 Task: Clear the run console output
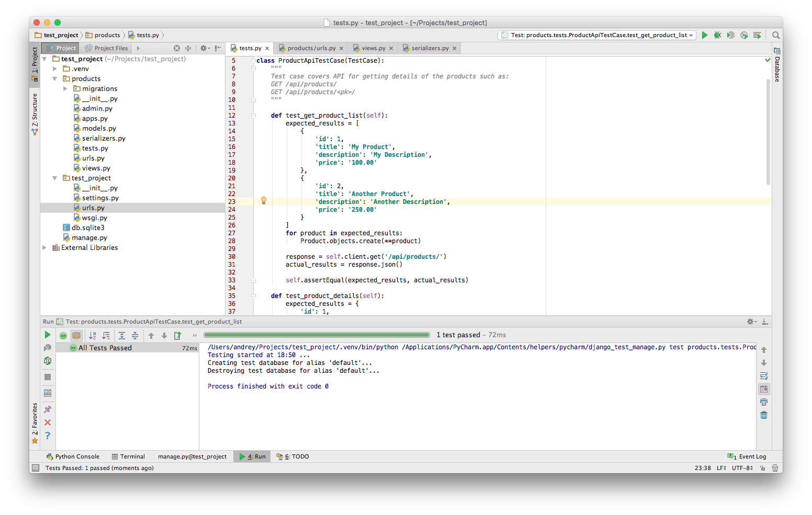pos(764,415)
